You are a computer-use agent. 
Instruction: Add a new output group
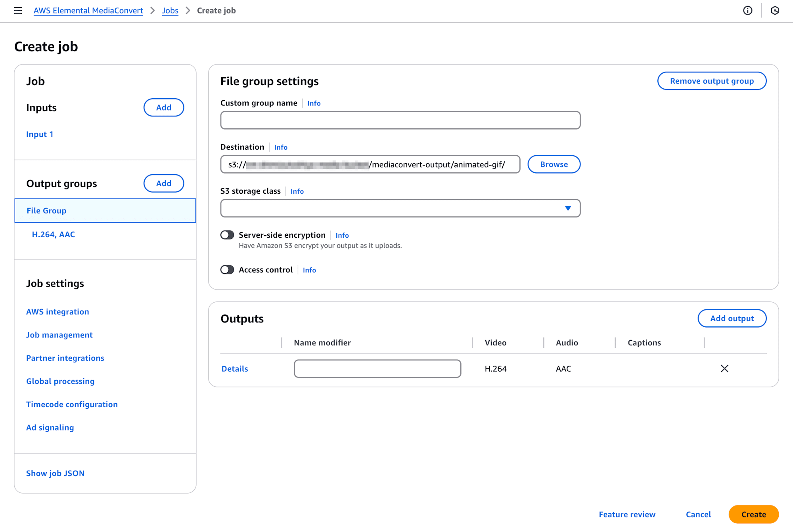pyautogui.click(x=164, y=183)
